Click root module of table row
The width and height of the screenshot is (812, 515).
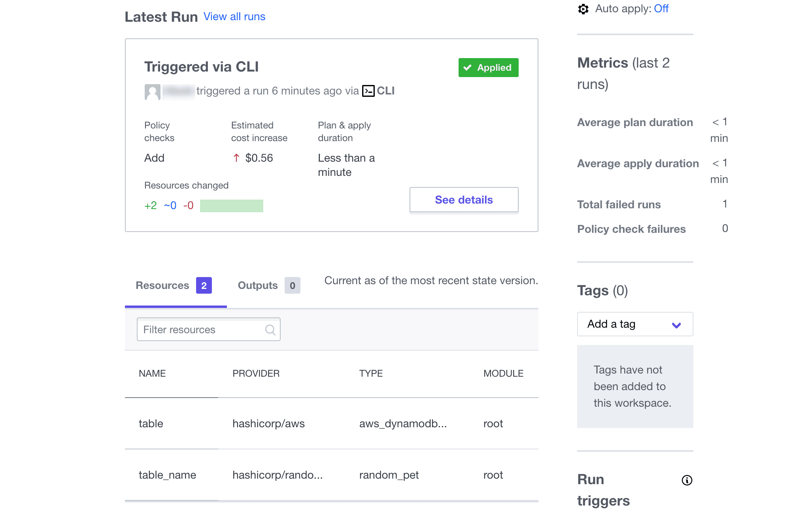point(493,424)
